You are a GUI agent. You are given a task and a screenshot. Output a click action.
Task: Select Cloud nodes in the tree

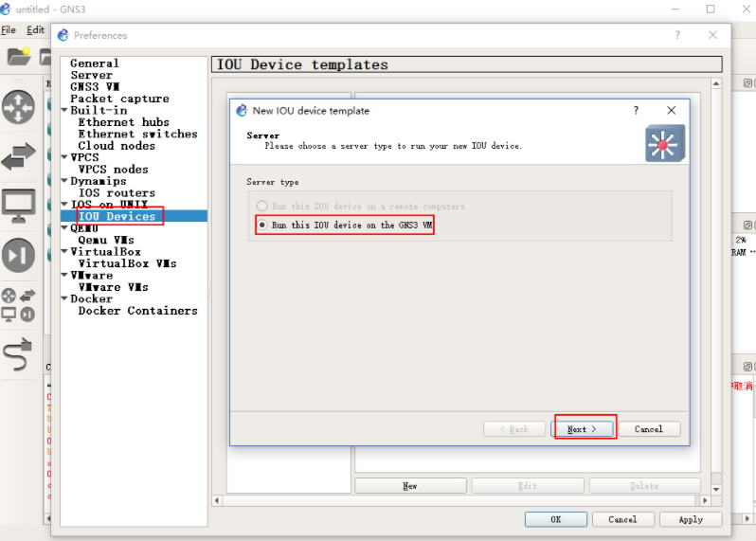pyautogui.click(x=117, y=146)
